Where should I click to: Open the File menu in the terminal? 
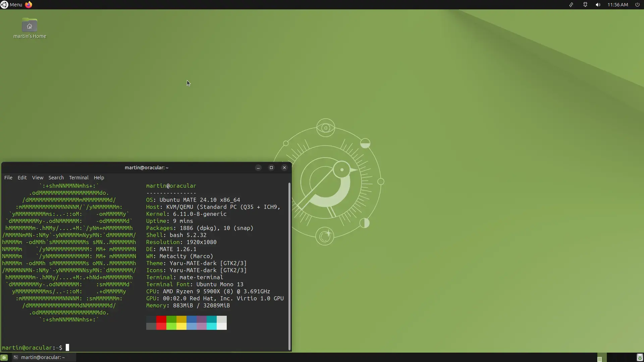(8, 178)
